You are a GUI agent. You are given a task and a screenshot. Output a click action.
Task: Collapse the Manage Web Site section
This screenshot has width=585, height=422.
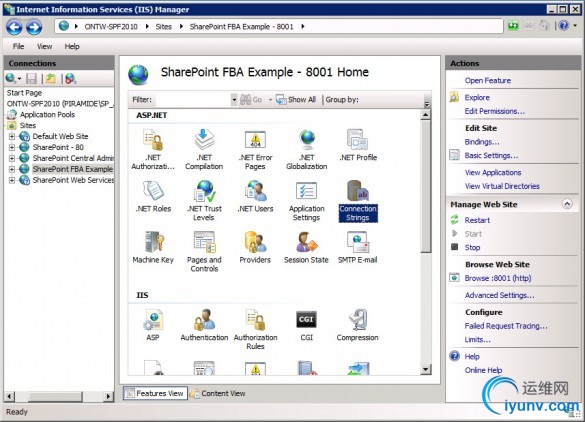pos(567,204)
